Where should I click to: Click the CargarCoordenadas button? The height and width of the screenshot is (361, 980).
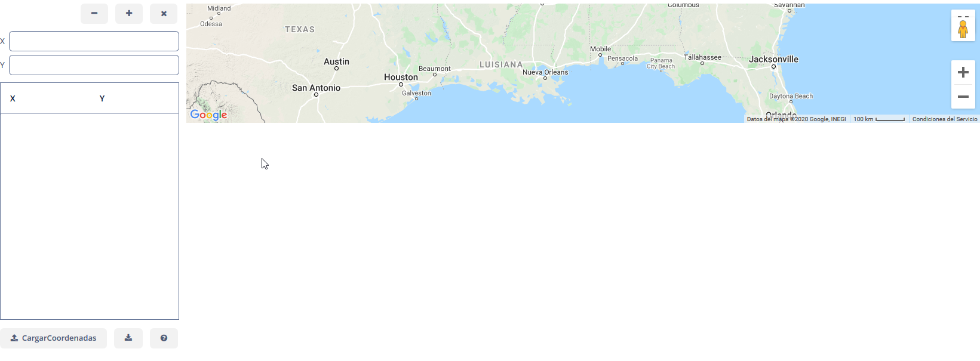(53, 338)
